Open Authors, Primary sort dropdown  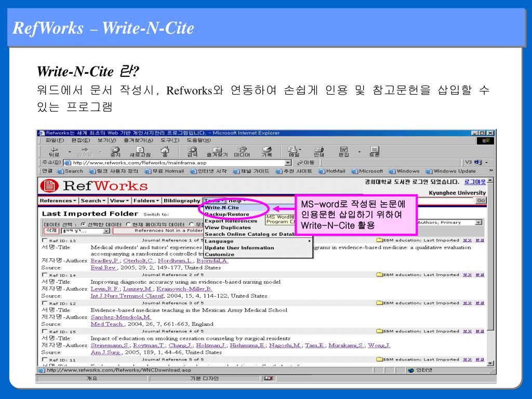[x=449, y=222]
